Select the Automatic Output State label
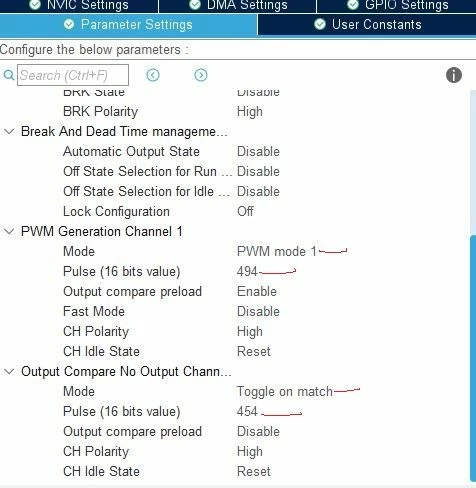The width and height of the screenshot is (476, 488). 131,152
